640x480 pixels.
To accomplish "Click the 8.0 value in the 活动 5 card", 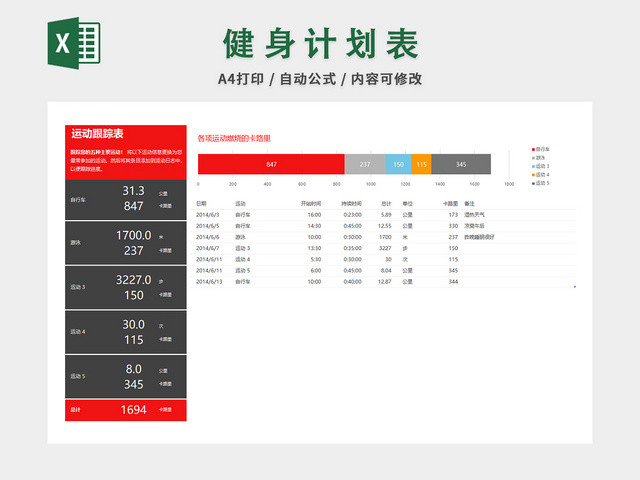I will click(133, 369).
